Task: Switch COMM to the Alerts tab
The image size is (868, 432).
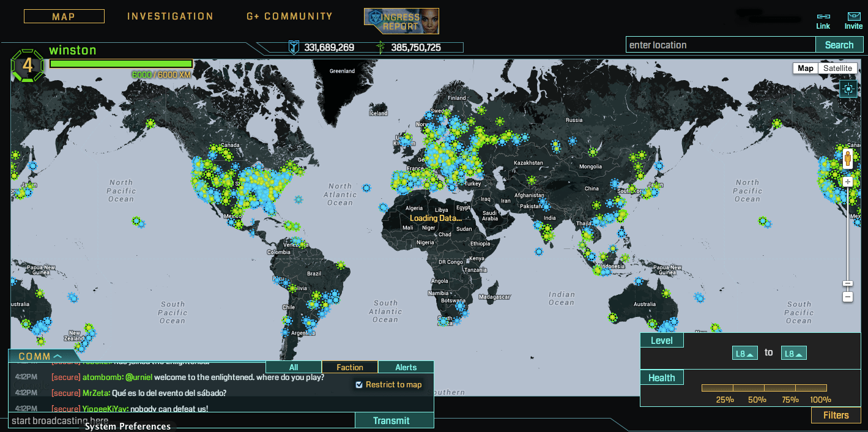Action: pos(406,367)
